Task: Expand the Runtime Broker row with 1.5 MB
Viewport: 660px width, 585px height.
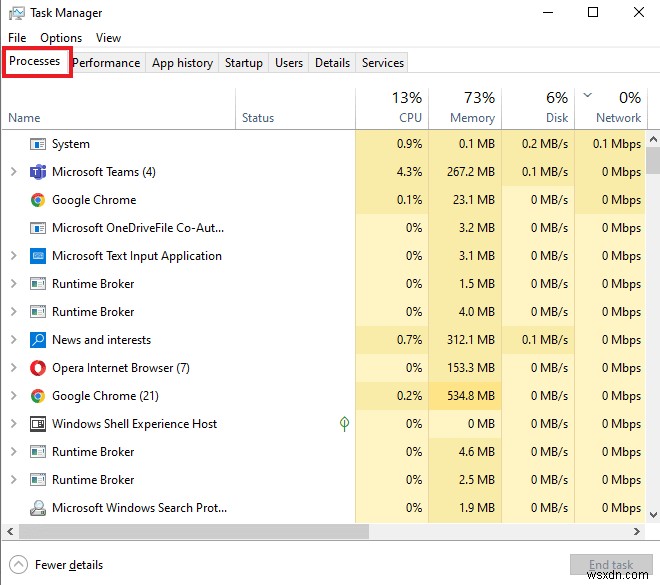Action: pos(13,284)
